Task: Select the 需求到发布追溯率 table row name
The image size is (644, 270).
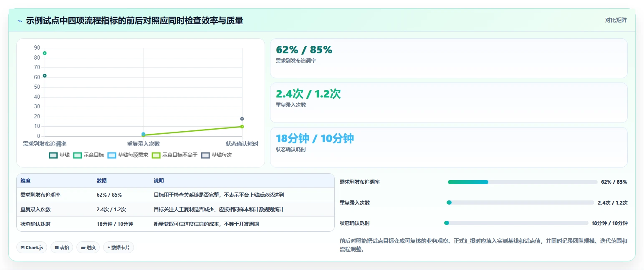Action: pyautogui.click(x=40, y=195)
